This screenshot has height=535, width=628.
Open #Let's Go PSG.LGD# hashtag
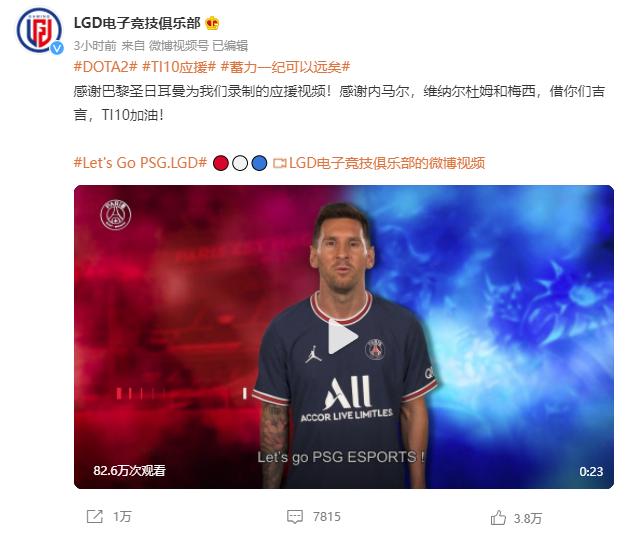tap(141, 163)
